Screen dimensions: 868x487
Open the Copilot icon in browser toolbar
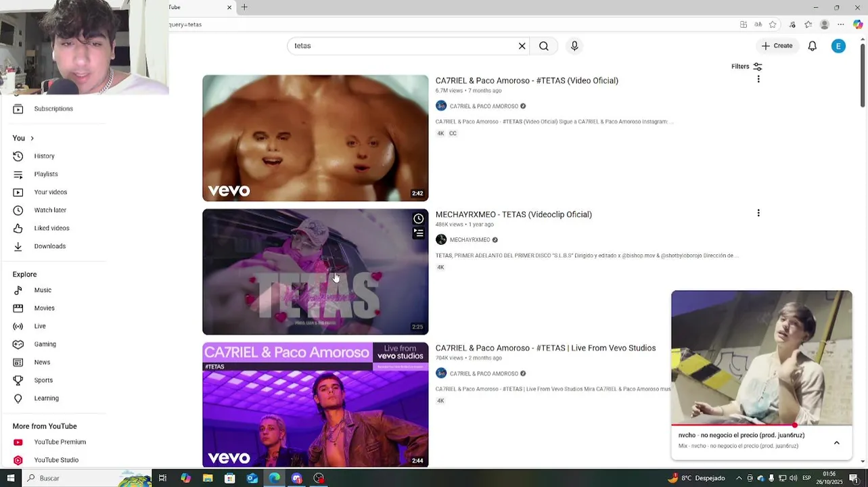[x=858, y=24]
